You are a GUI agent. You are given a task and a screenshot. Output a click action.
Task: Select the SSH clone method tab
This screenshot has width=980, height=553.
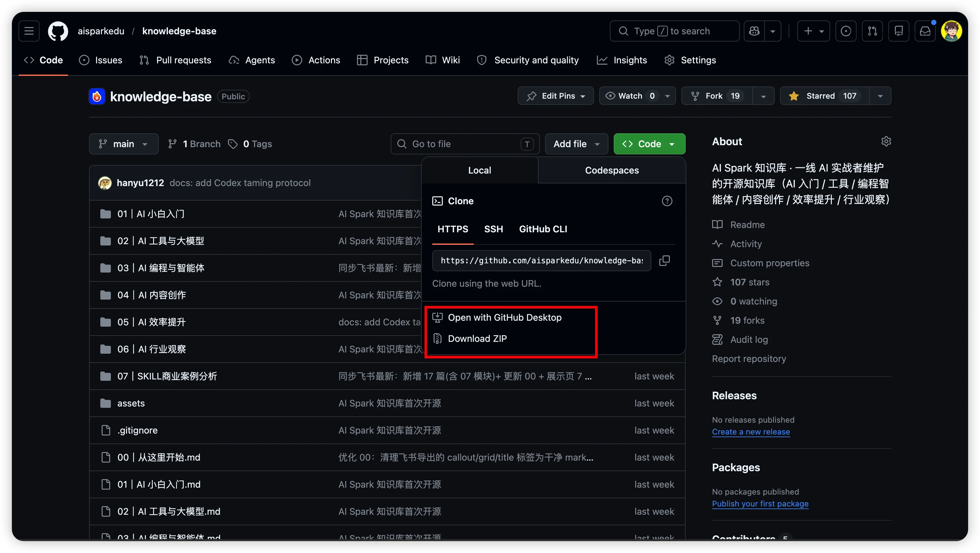tap(493, 229)
